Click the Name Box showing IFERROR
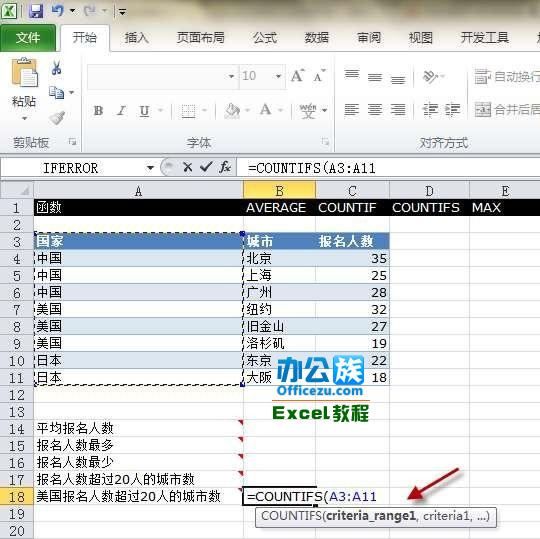The width and height of the screenshot is (540, 539). click(71, 168)
